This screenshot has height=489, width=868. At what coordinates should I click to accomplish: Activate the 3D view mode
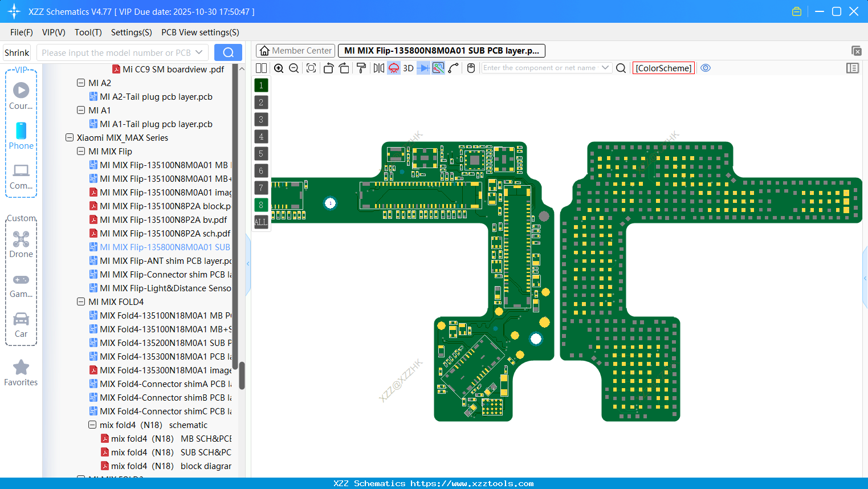408,68
